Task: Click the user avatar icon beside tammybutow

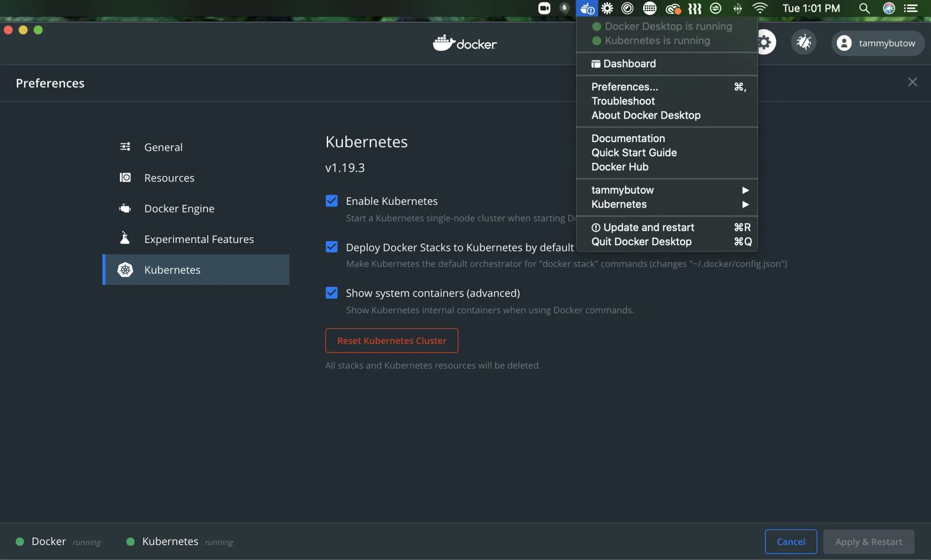Action: click(844, 43)
